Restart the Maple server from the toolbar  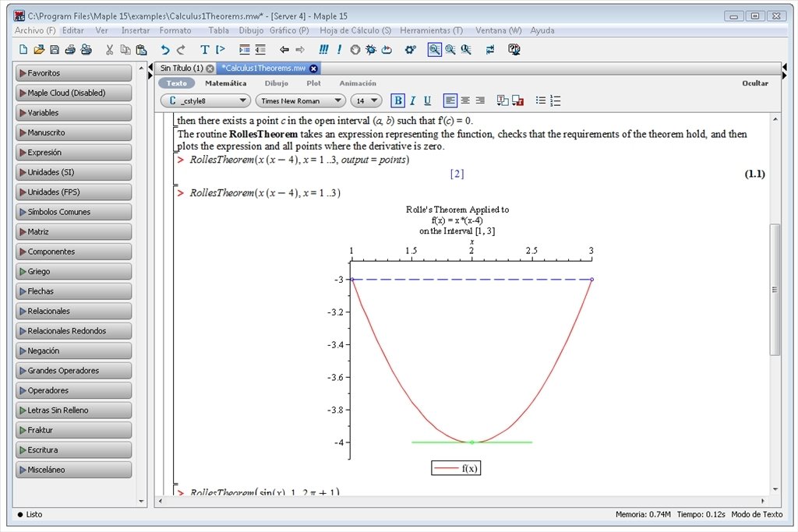pyautogui.click(x=387, y=49)
